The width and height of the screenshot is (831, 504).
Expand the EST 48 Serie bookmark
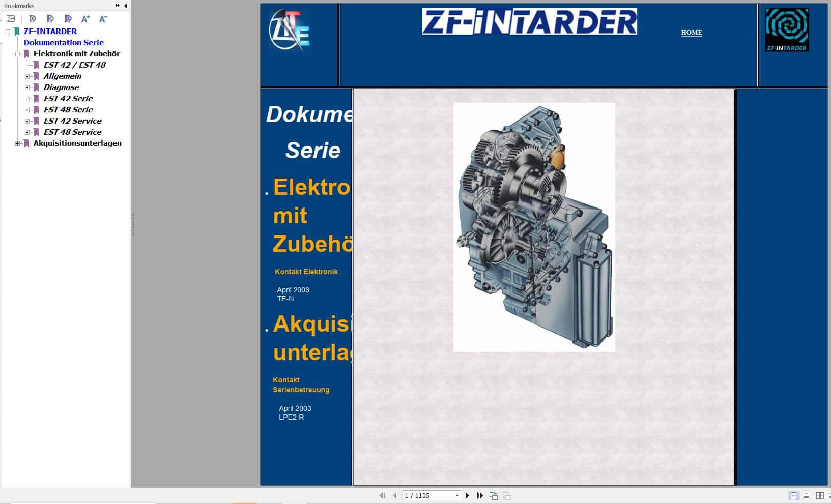pos(27,110)
